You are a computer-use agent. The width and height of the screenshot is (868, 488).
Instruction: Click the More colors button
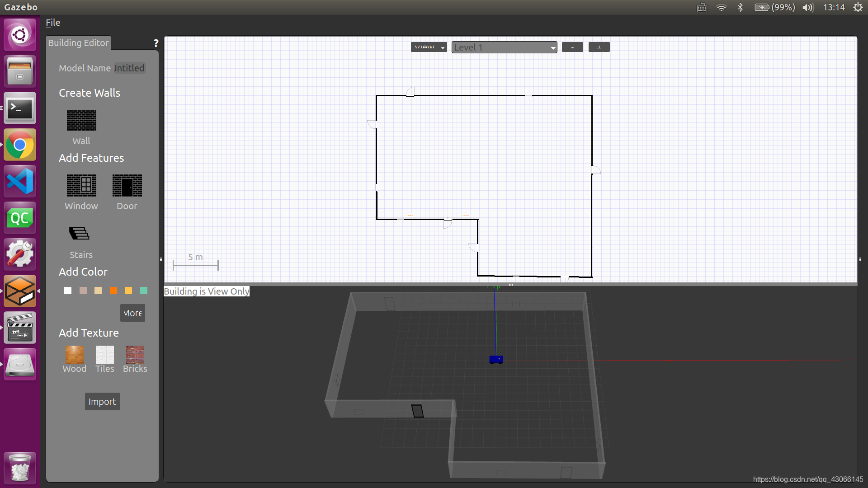pyautogui.click(x=132, y=313)
